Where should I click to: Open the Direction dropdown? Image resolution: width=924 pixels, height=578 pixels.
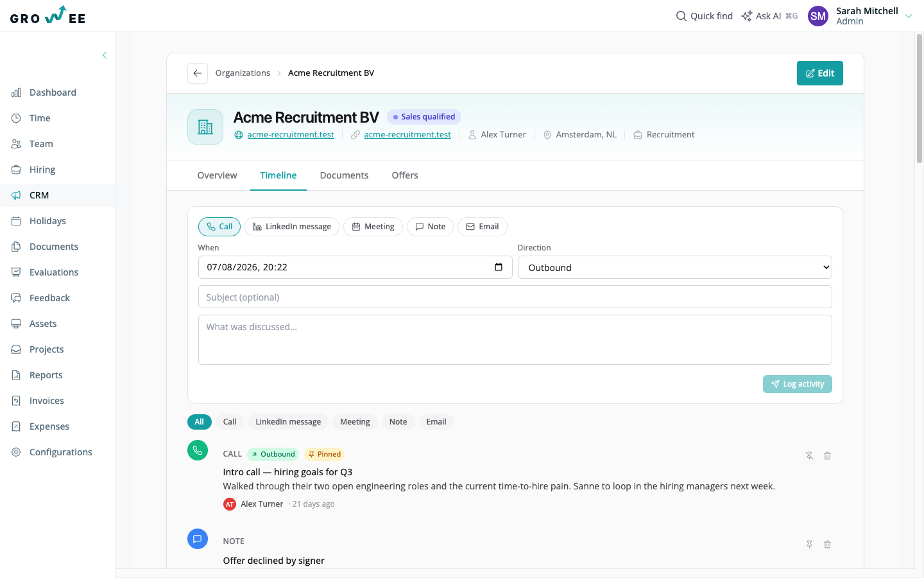point(675,267)
